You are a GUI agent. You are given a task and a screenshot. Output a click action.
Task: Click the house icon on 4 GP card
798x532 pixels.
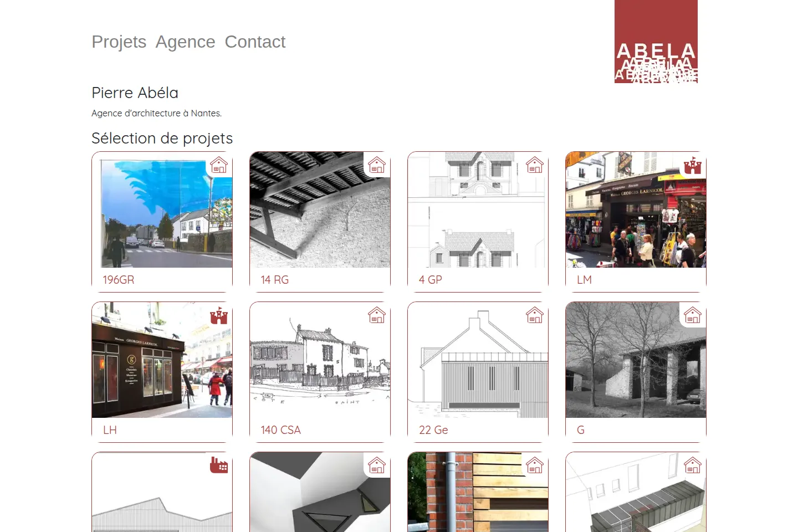point(535,165)
